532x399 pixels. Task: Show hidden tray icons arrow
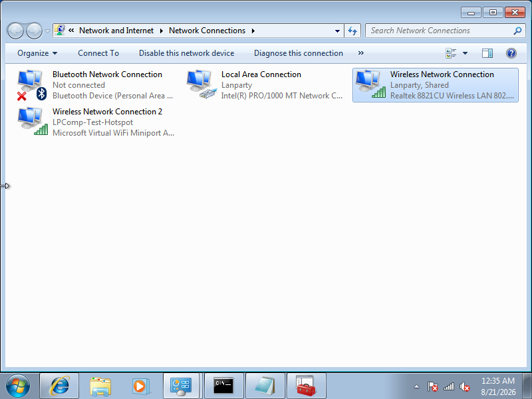click(x=417, y=386)
